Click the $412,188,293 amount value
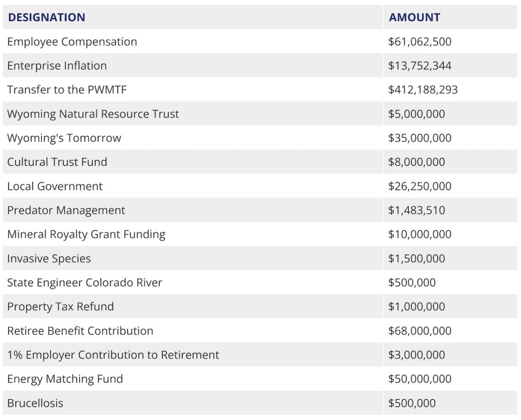 click(423, 90)
